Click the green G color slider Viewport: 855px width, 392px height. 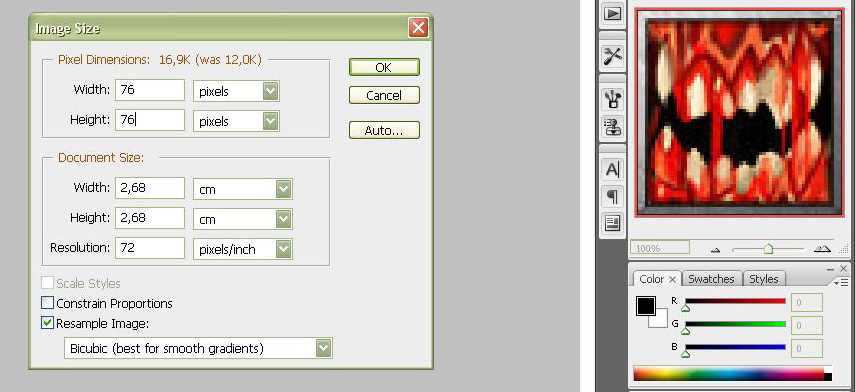[x=735, y=324]
